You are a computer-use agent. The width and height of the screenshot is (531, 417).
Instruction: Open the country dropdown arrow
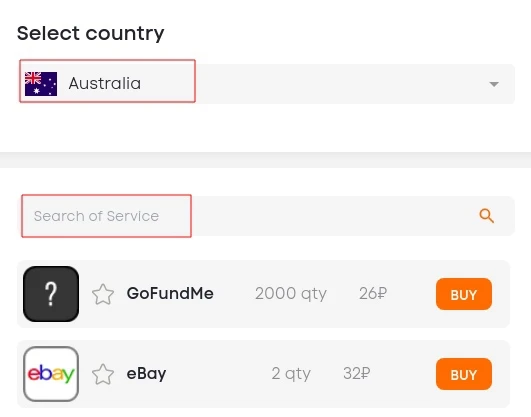[494, 84]
